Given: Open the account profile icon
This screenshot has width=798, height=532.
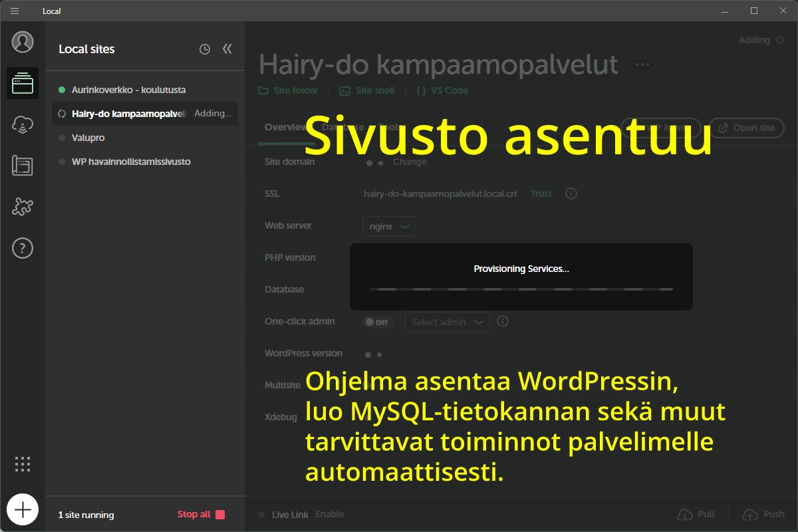Looking at the screenshot, I should pos(23,42).
